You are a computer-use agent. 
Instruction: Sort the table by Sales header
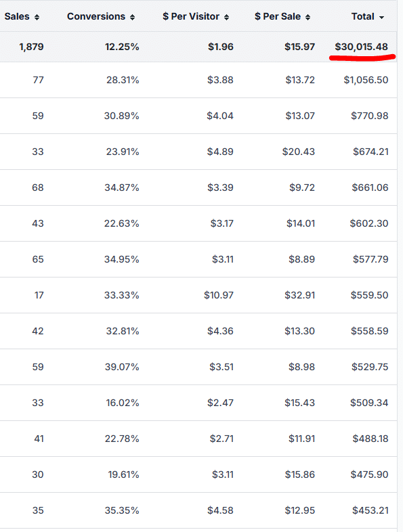click(17, 16)
